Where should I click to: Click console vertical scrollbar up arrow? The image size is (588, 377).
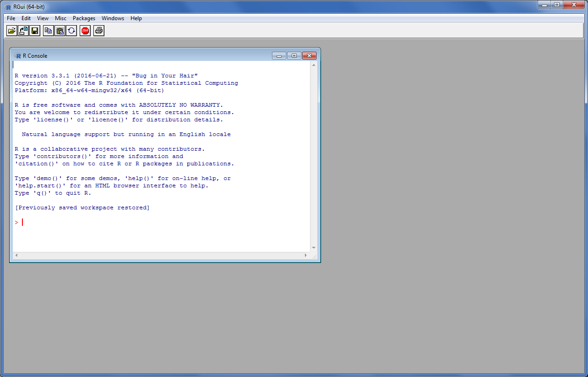(x=314, y=65)
